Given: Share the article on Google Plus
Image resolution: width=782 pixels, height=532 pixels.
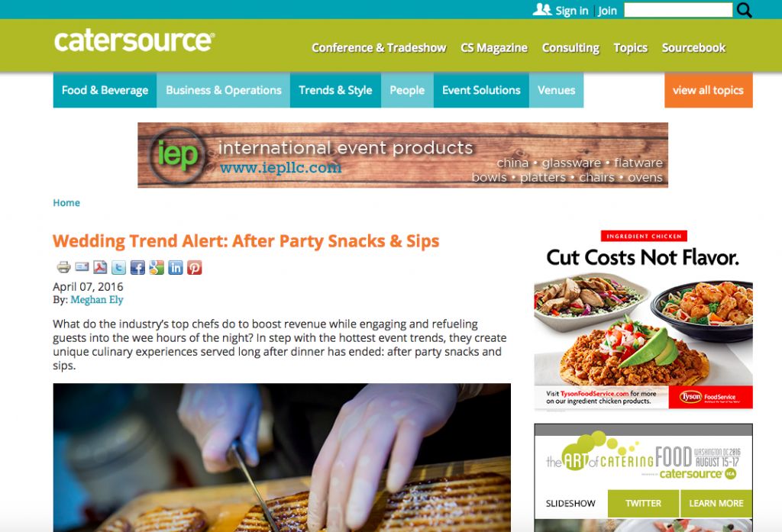Looking at the screenshot, I should pos(157,268).
